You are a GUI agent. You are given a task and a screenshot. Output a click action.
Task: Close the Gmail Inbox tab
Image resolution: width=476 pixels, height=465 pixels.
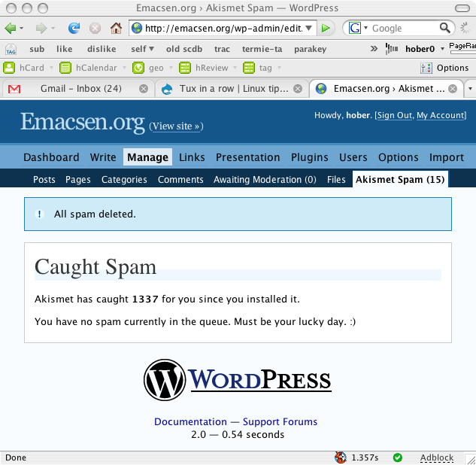144,89
